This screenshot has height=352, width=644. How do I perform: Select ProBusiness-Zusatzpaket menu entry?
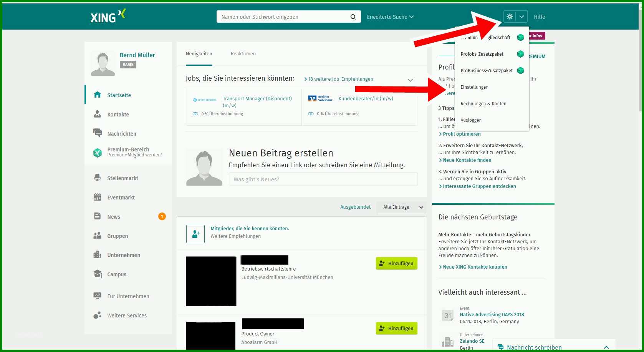point(487,71)
